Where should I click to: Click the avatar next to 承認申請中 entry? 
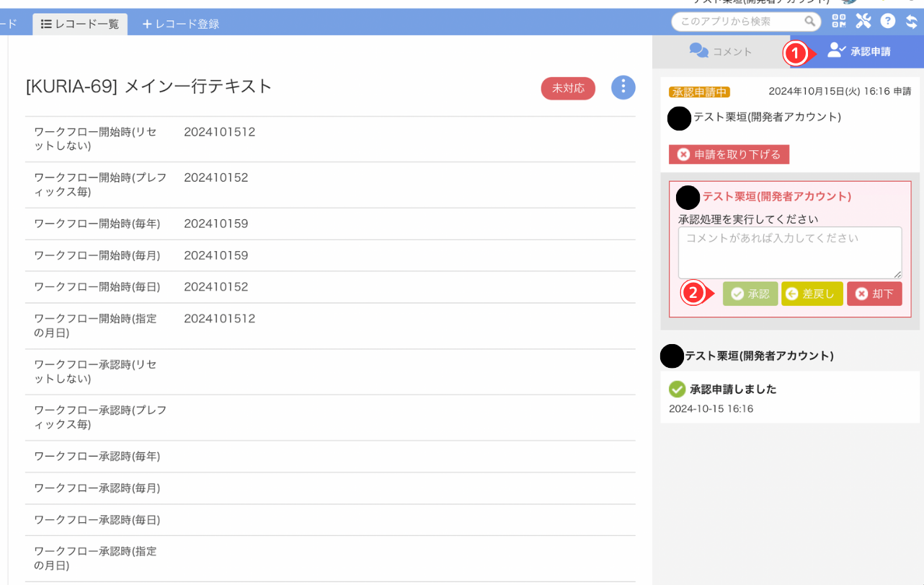click(x=678, y=118)
